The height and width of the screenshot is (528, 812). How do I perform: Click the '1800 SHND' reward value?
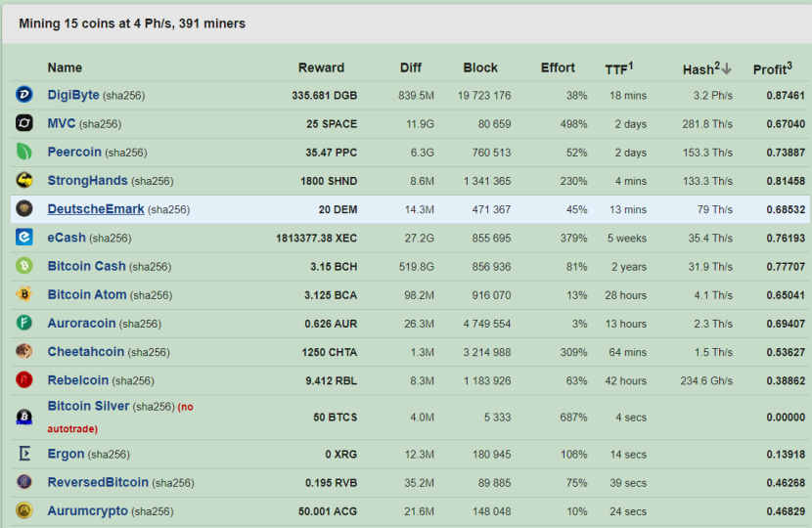[329, 181]
